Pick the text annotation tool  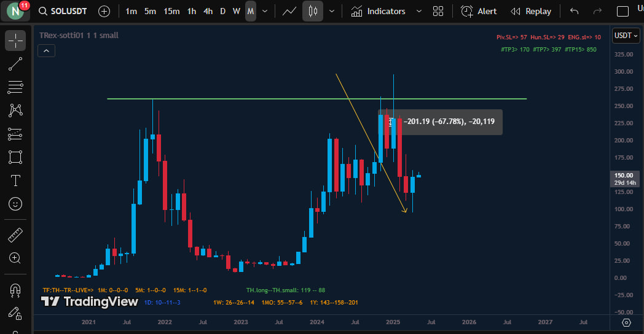(x=15, y=181)
